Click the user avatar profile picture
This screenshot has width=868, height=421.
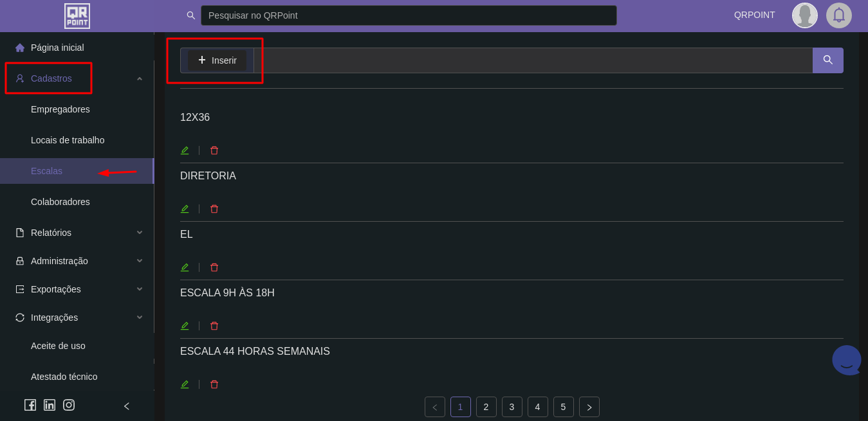pos(804,15)
